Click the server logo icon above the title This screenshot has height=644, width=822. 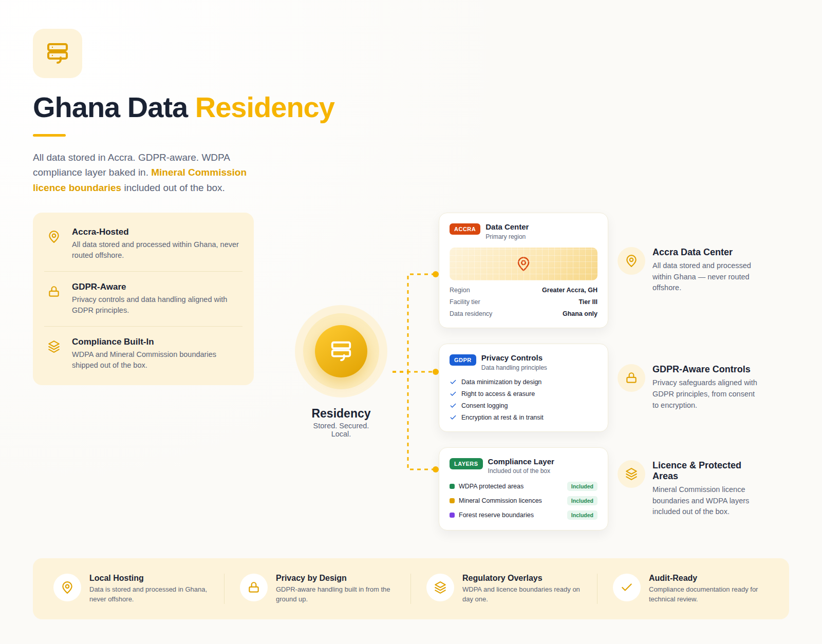click(x=58, y=53)
